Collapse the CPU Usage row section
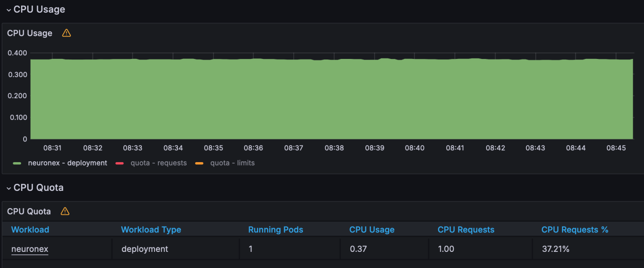Viewport: 644px width, 268px height. (x=9, y=10)
